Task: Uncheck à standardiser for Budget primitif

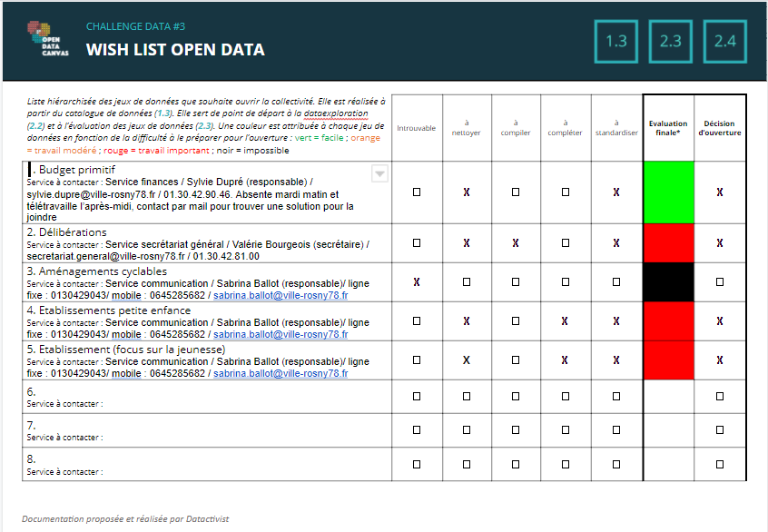Action: click(616, 192)
